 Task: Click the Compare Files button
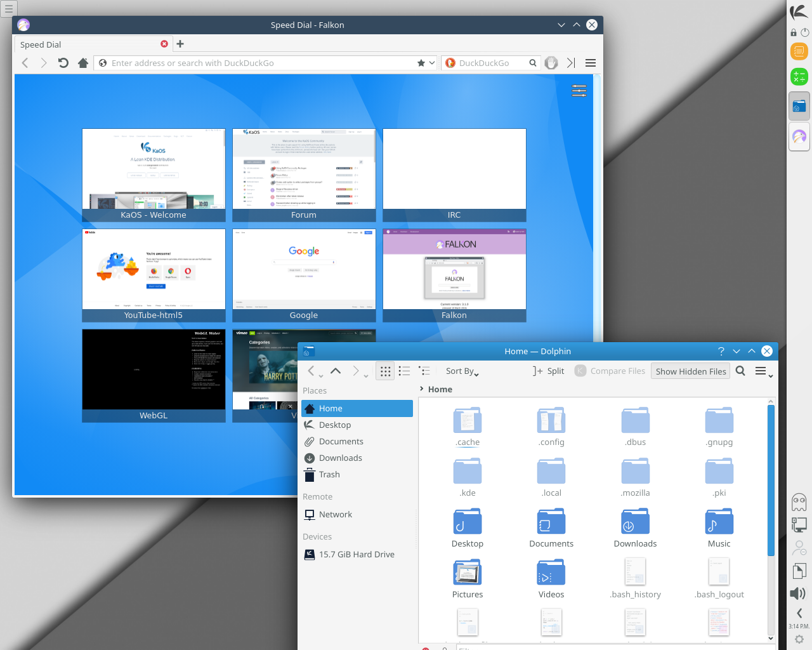pos(610,371)
